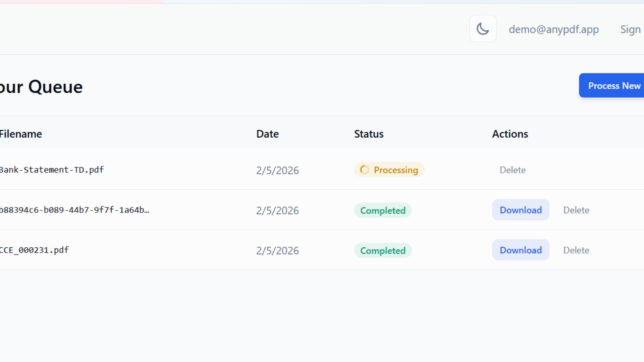Select the CCE_000231.pdf filename
Image resolution: width=644 pixels, height=362 pixels.
[x=34, y=250]
